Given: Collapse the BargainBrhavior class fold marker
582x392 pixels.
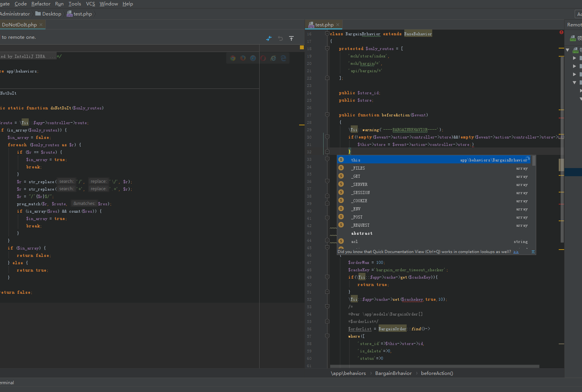Looking at the screenshot, I should click(x=327, y=34).
